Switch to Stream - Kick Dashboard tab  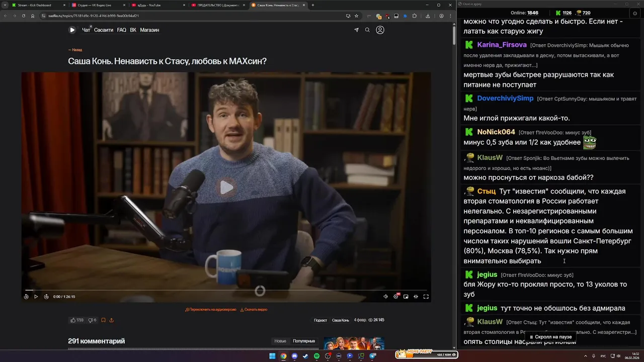point(38,5)
